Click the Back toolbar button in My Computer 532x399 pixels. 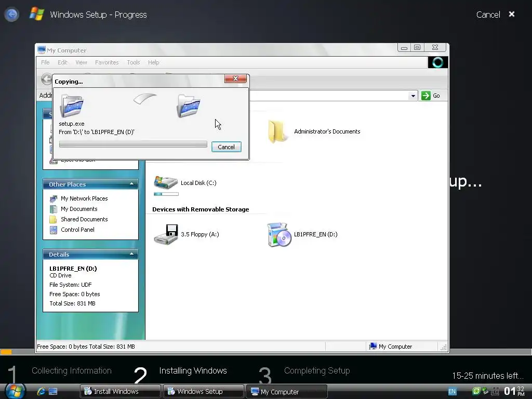pos(46,79)
